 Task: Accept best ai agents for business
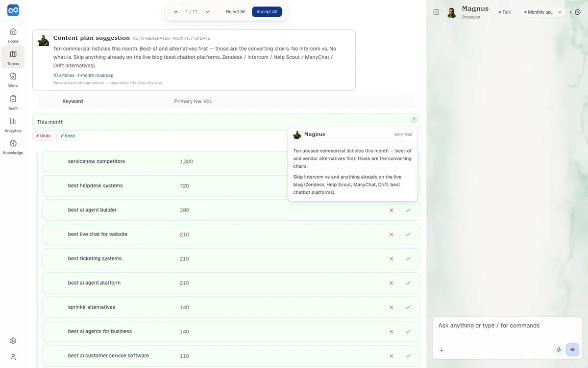pos(408,332)
